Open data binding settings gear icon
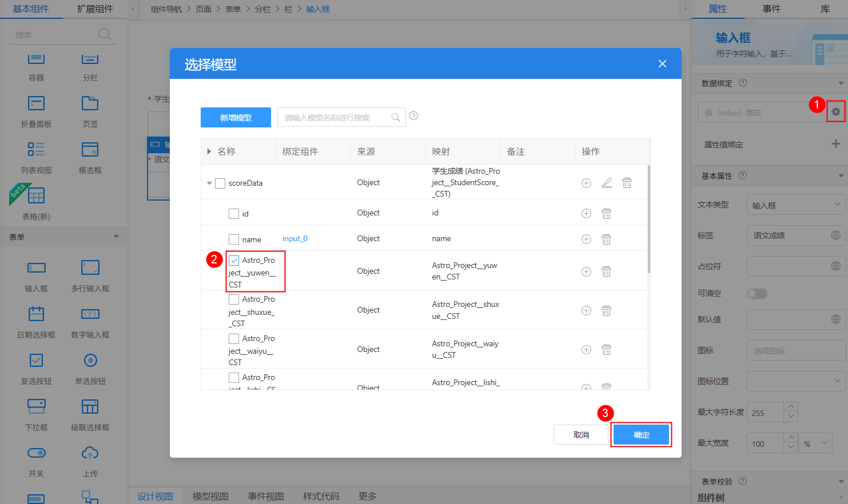This screenshot has width=848, height=504. tap(835, 112)
